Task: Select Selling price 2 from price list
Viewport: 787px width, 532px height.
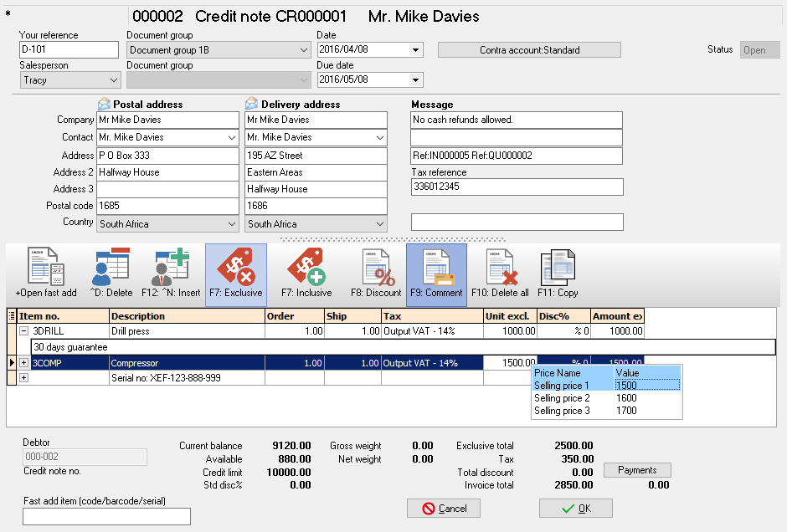Action: [562, 398]
